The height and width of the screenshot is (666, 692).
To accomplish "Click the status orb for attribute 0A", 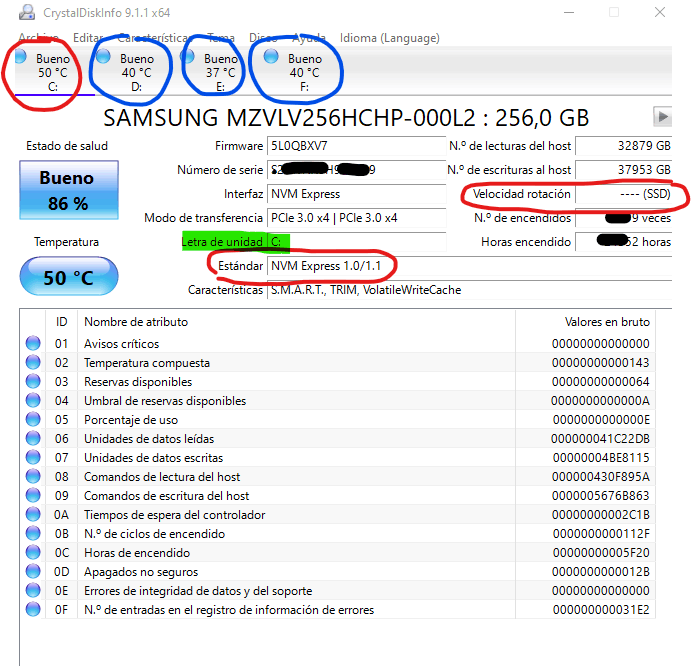I will tap(33, 514).
